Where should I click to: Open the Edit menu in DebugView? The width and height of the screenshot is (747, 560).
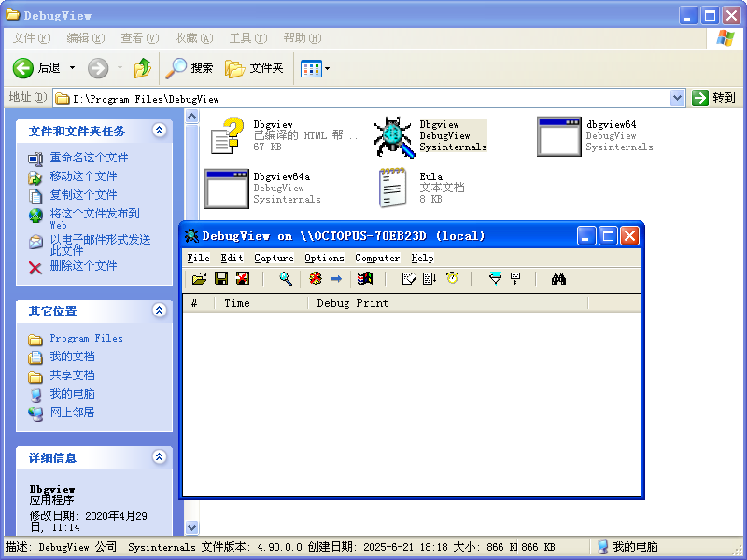pos(232,258)
